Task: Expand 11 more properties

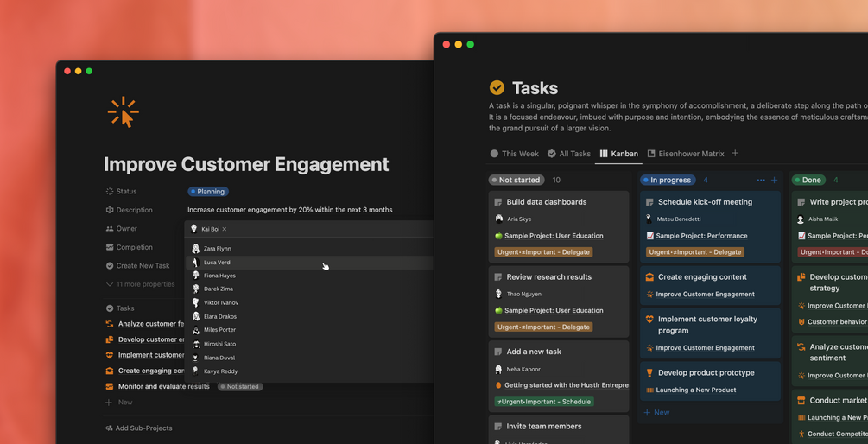Action: 140,284
